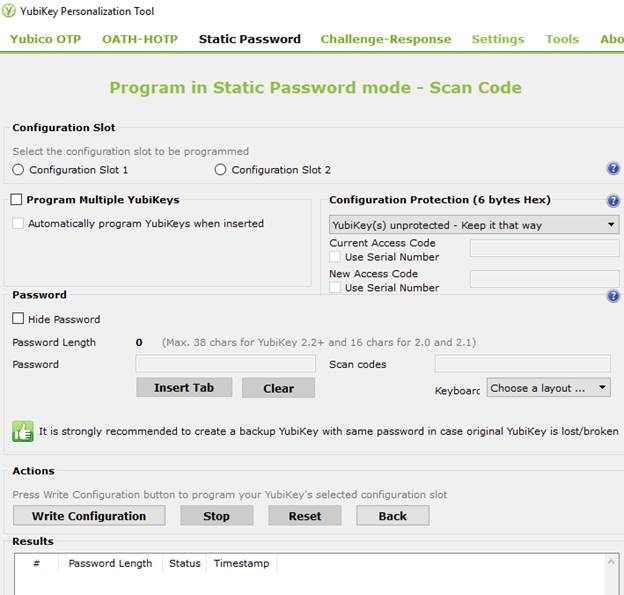Click the New Access Code field
The width and height of the screenshot is (624, 595).
point(544,279)
